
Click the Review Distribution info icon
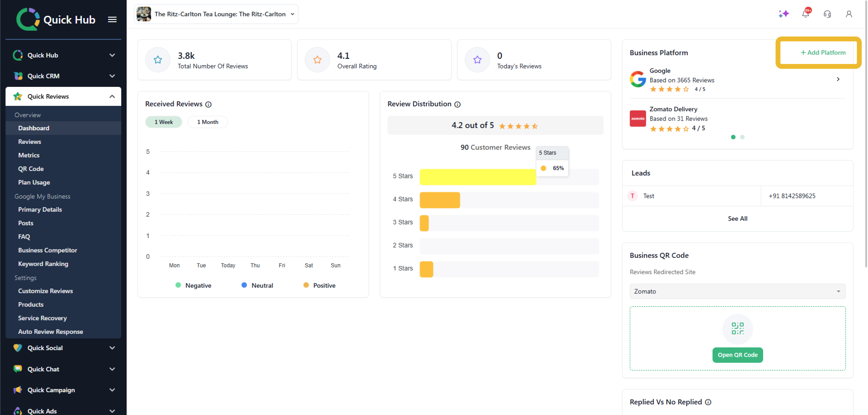[457, 105]
